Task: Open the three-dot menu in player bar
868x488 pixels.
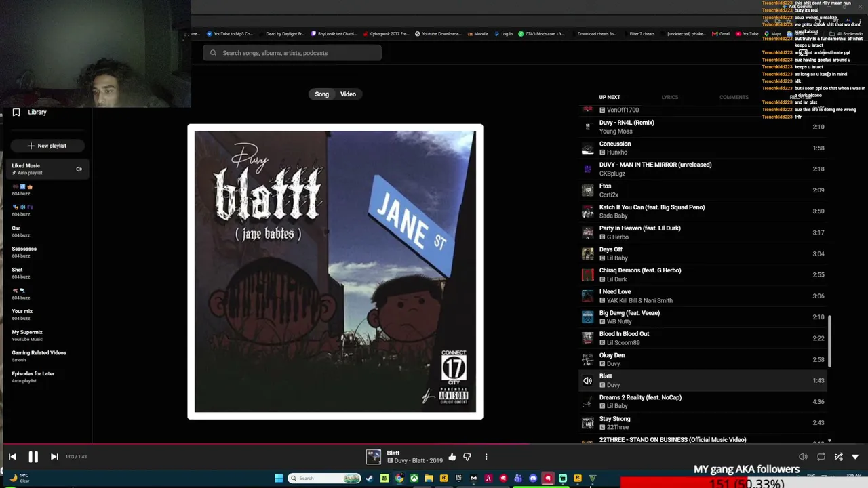Action: pos(486,457)
